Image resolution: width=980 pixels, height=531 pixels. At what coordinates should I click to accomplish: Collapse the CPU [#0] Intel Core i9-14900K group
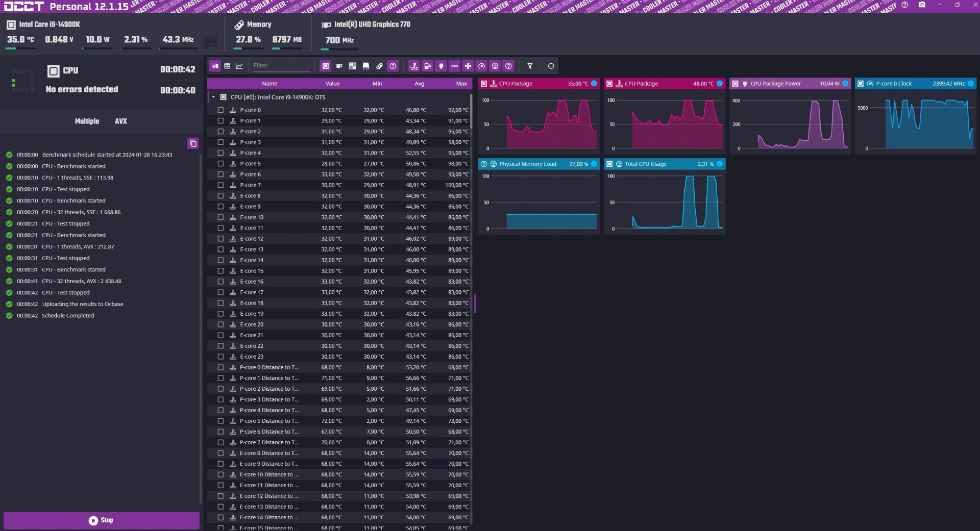pos(213,97)
